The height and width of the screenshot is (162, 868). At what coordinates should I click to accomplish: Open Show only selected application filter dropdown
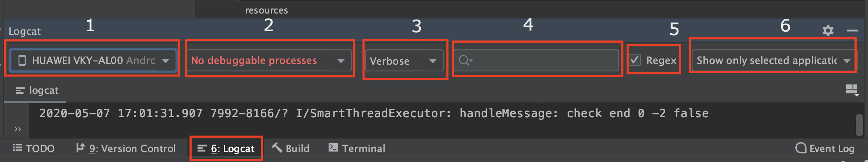pyautogui.click(x=774, y=60)
